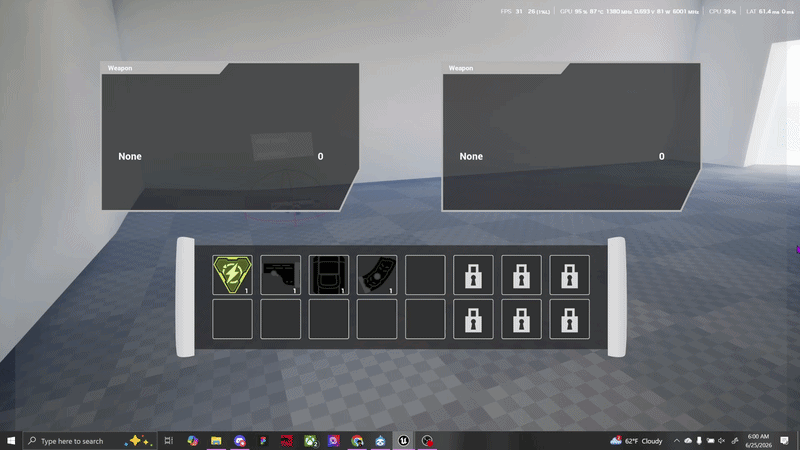Select the car item in inventory
800x450 pixels.
point(329,275)
